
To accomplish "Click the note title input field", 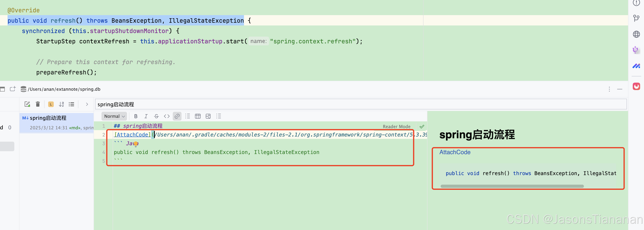I will pos(360,104).
